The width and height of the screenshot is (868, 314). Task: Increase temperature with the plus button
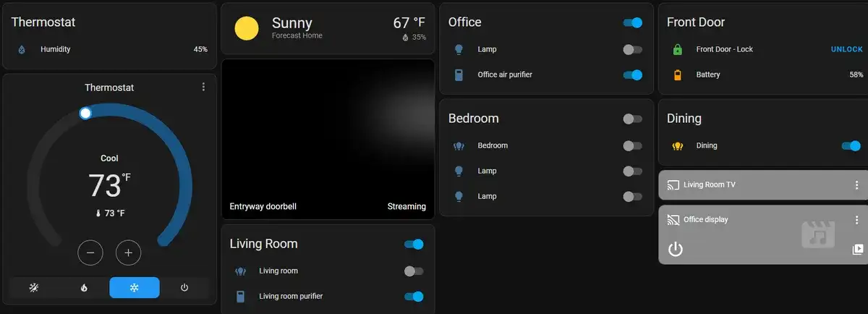[x=128, y=253]
